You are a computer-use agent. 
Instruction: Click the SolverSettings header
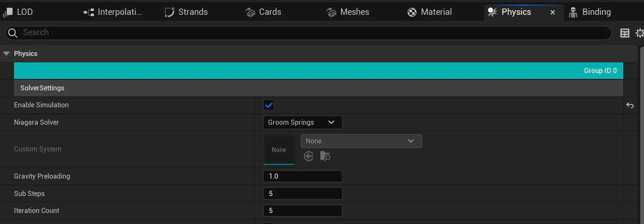tap(319, 88)
